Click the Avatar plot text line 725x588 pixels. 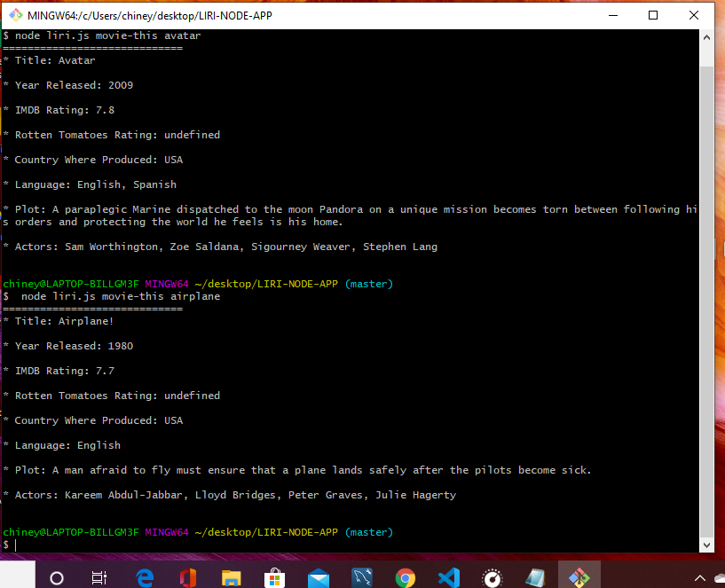coord(350,216)
